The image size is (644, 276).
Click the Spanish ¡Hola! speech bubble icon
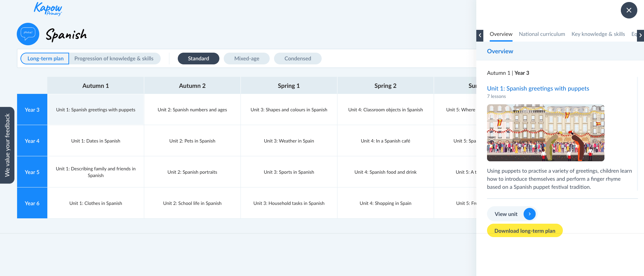[28, 34]
